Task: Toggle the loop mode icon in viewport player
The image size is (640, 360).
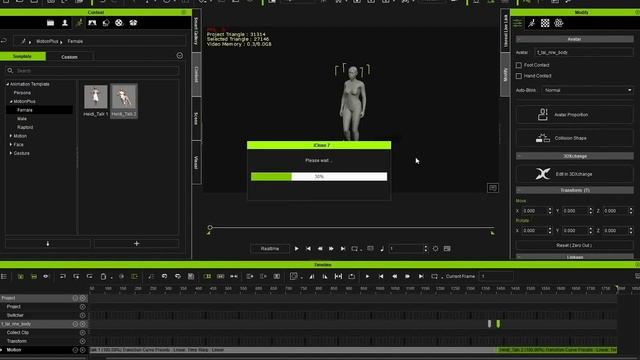Action: [x=355, y=249]
